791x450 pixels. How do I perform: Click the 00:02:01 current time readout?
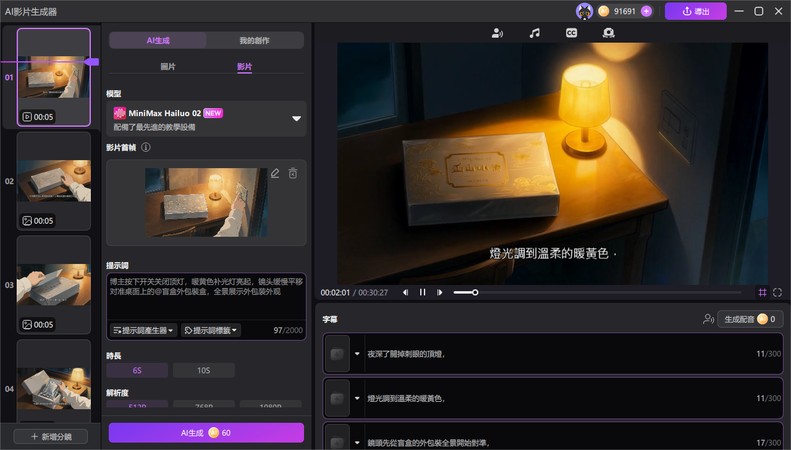335,293
